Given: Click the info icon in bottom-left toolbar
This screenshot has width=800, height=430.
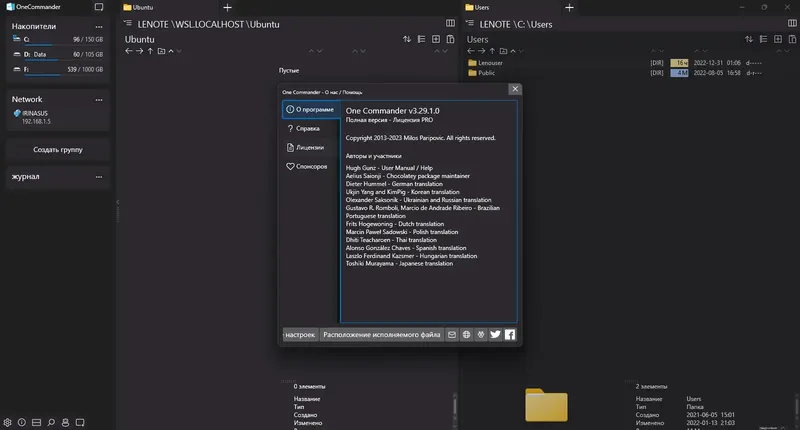Looking at the screenshot, I should coord(22,422).
